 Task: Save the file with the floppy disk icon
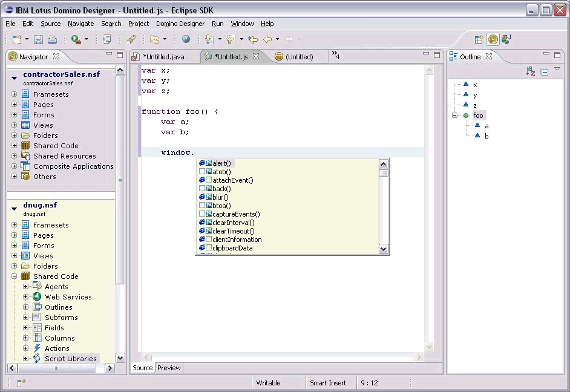coord(39,39)
